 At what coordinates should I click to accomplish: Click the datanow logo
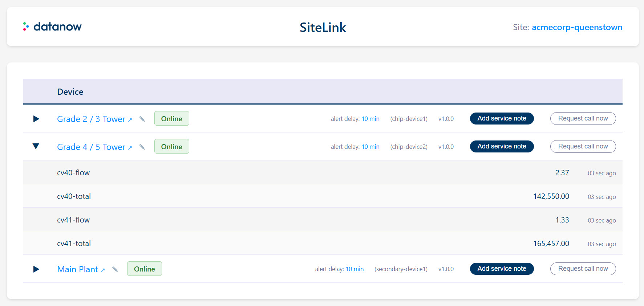52,26
